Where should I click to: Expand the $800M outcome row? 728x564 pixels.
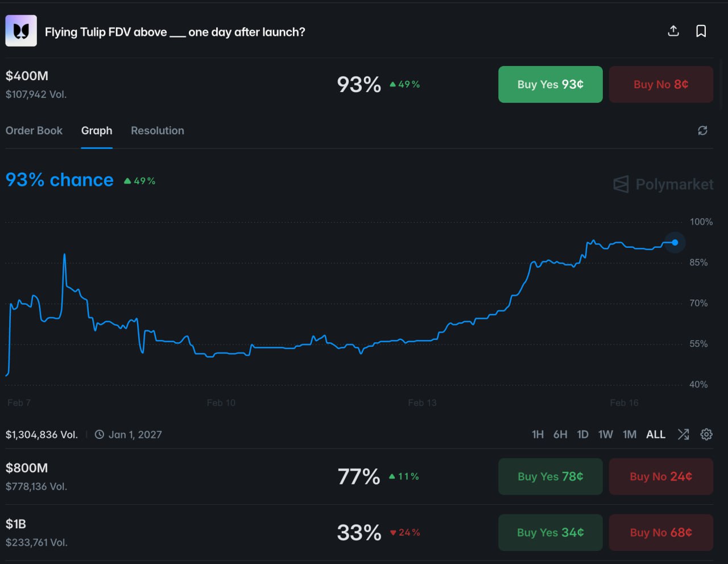pos(171,476)
